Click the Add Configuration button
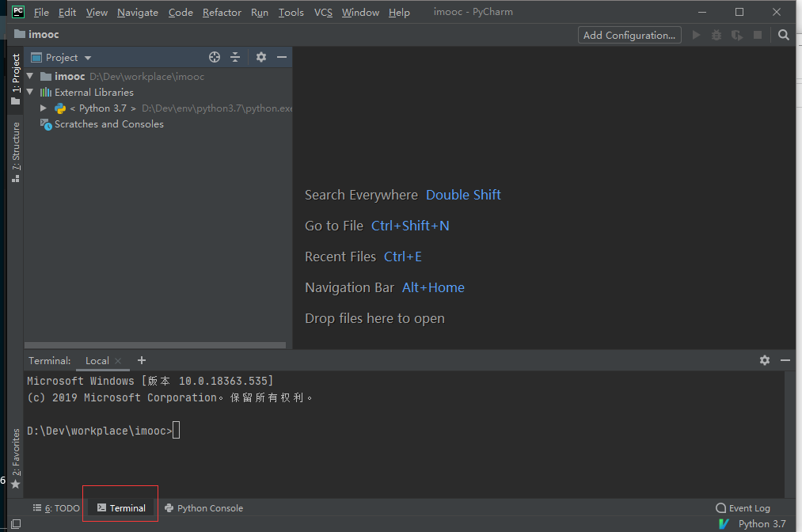 click(629, 35)
